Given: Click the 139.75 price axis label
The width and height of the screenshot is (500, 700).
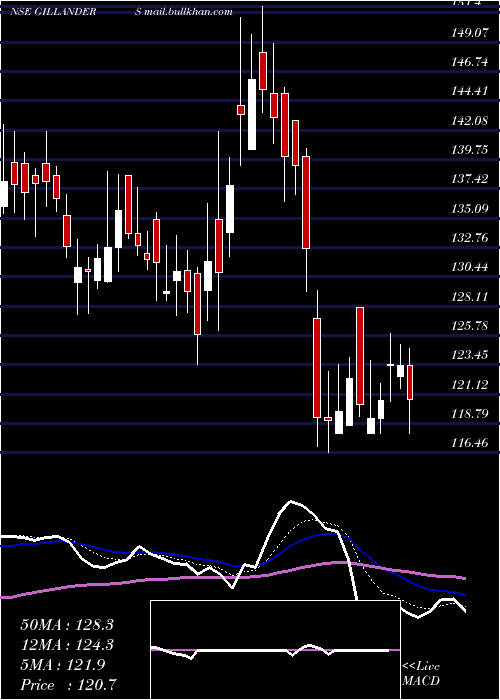Looking at the screenshot, I should [x=470, y=150].
